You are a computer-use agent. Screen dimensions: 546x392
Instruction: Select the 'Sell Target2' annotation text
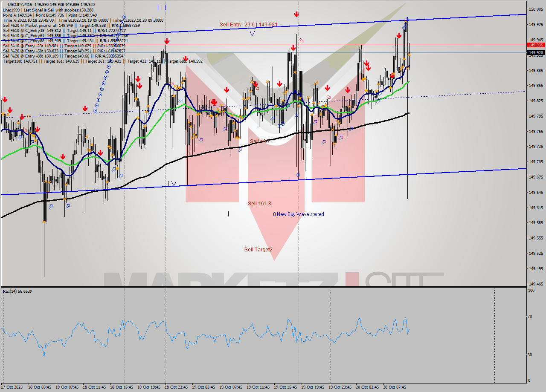pyautogui.click(x=258, y=249)
